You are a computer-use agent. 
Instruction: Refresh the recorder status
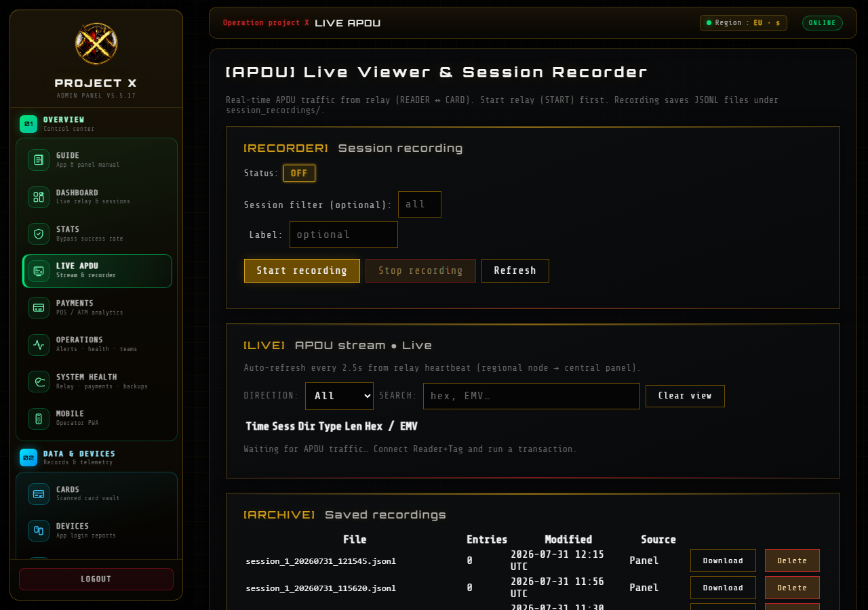[x=515, y=270]
